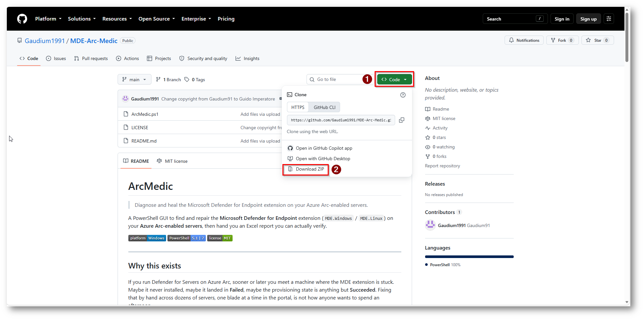Screen dimensions: 644x320
Task: Click the eye icon beside 0 watching
Action: click(428, 147)
